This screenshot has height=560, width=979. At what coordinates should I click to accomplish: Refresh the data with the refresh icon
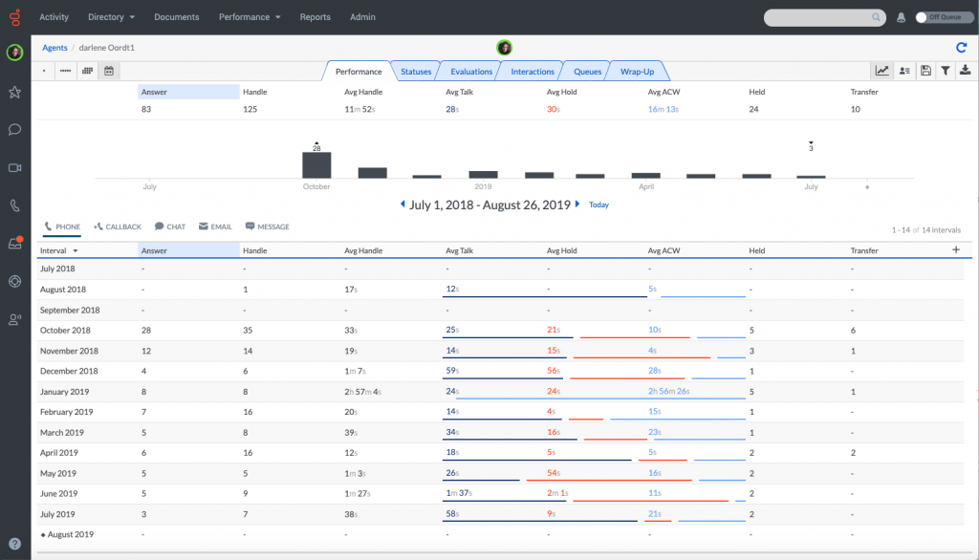962,47
